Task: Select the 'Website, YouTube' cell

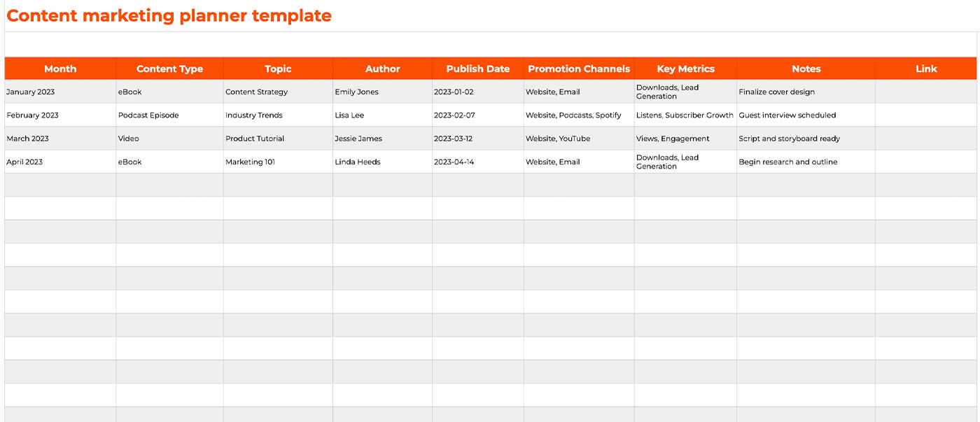Action: 579,139
